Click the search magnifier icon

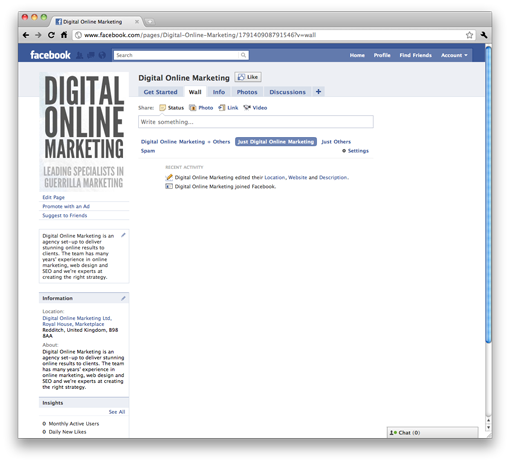click(x=244, y=55)
